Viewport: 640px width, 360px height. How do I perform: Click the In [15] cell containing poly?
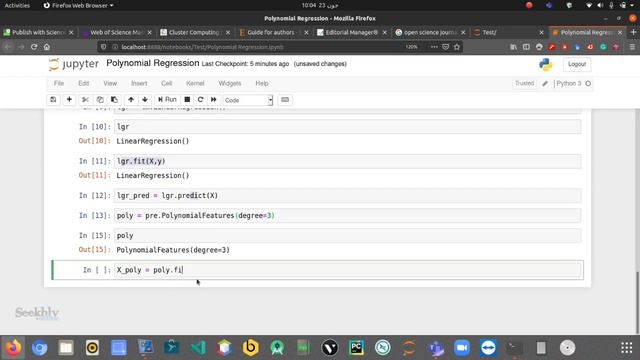347,236
